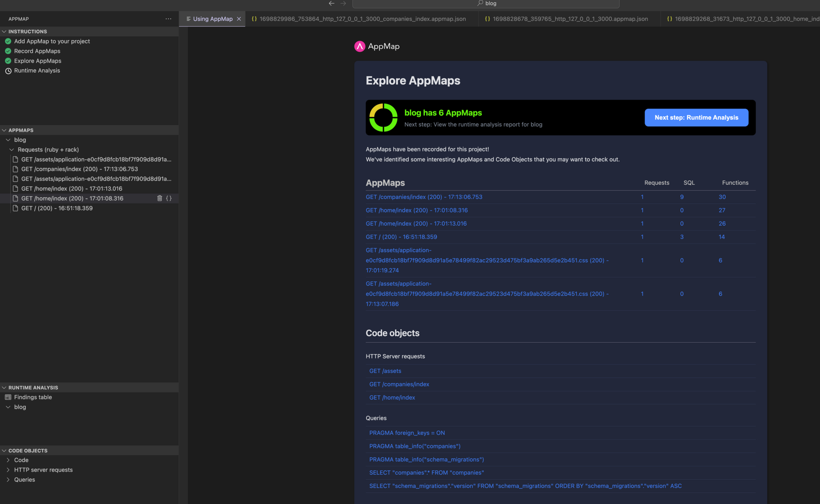Expand the Queries node in Code Objects
The width and height of the screenshot is (820, 504).
[x=8, y=480]
